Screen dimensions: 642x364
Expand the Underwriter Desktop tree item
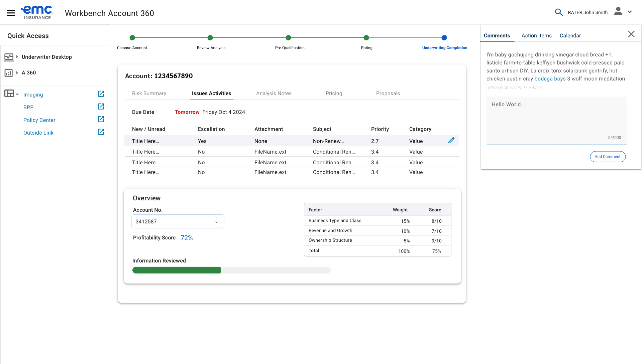click(x=17, y=57)
